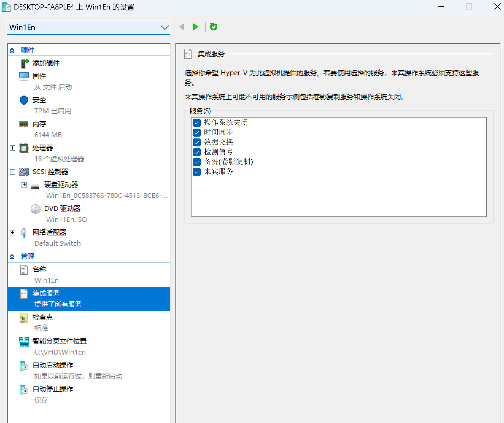Uncheck the 操作系统关闭 service
The image size is (504, 423).
pyautogui.click(x=197, y=123)
